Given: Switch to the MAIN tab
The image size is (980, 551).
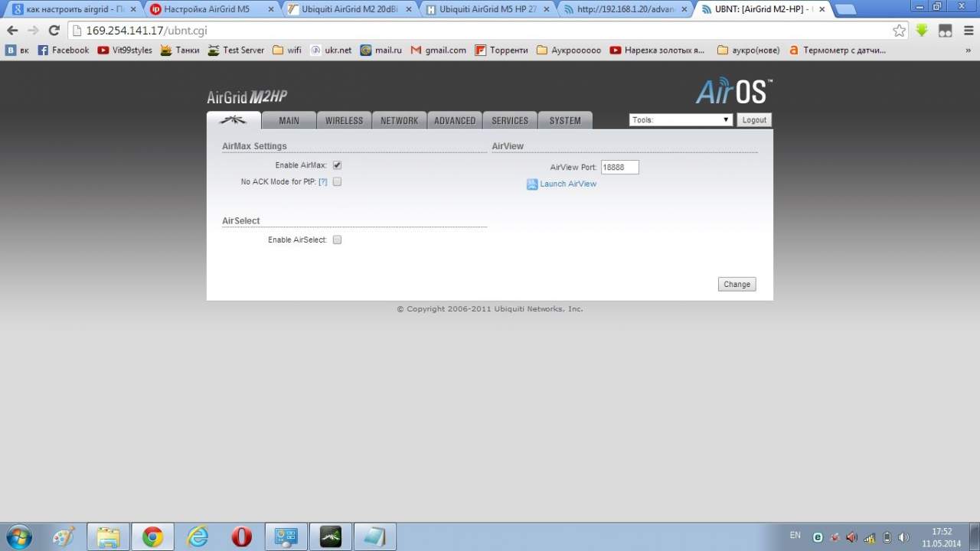Looking at the screenshot, I should click(289, 120).
